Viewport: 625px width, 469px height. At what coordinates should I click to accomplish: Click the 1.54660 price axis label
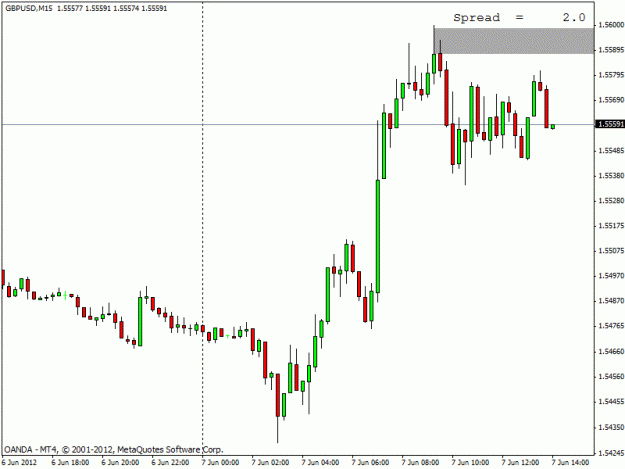[x=611, y=351]
